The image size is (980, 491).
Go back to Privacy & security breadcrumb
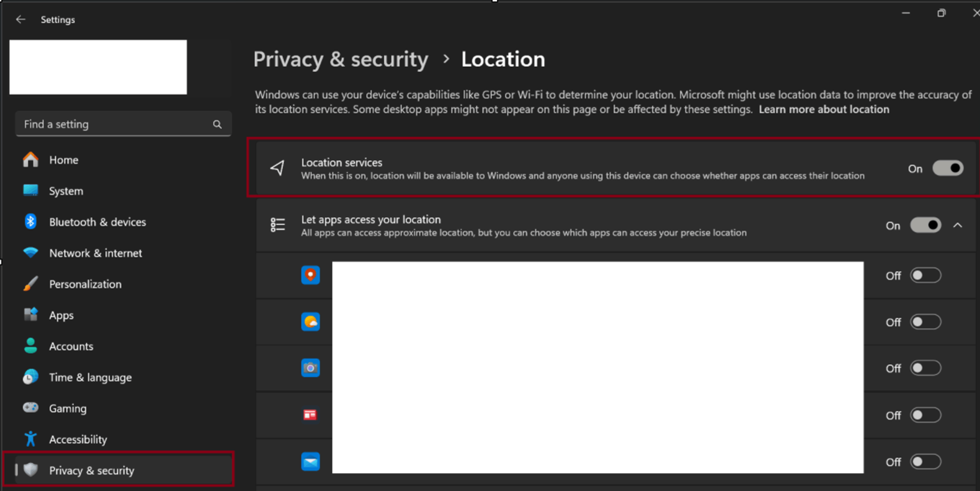click(340, 60)
